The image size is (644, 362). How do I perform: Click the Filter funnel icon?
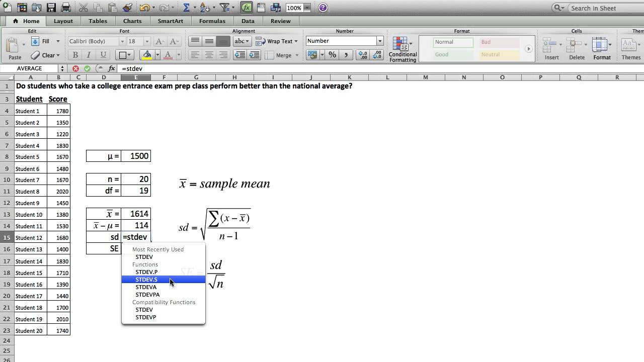[224, 8]
